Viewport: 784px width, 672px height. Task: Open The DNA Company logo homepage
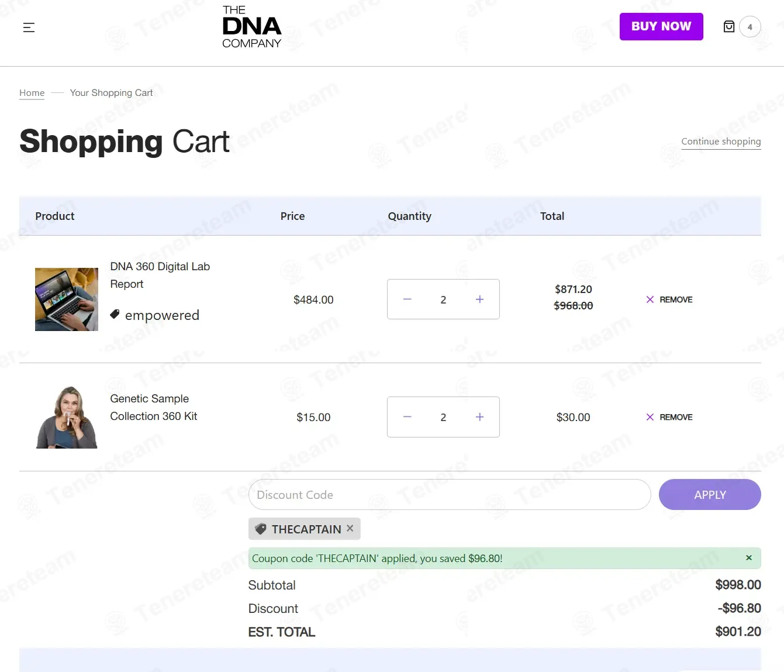click(x=251, y=27)
